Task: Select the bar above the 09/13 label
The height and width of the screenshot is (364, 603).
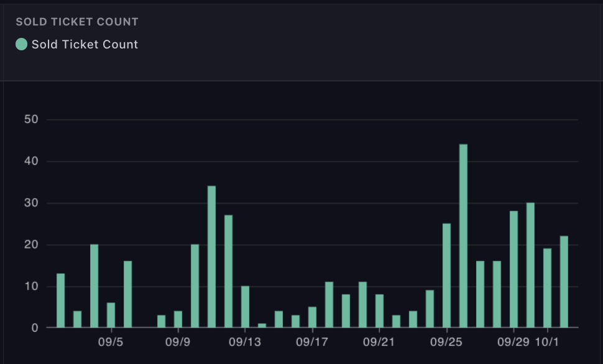Action: pyautogui.click(x=245, y=307)
